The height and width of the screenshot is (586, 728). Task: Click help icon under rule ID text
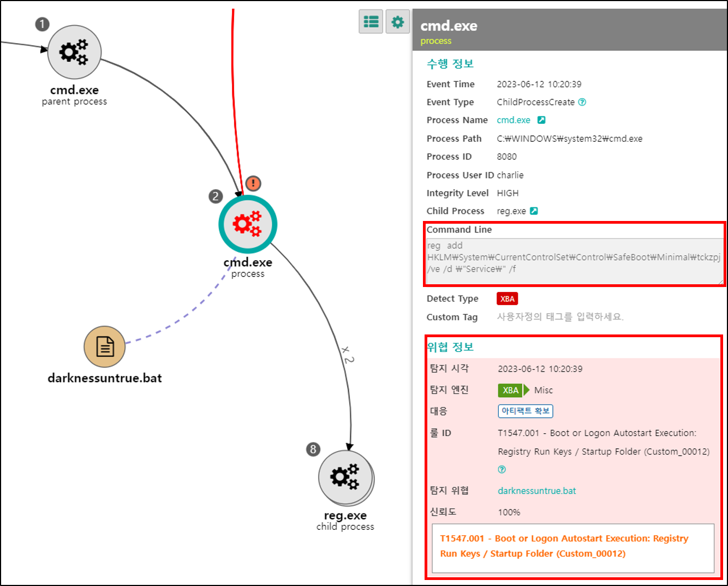[x=502, y=469]
